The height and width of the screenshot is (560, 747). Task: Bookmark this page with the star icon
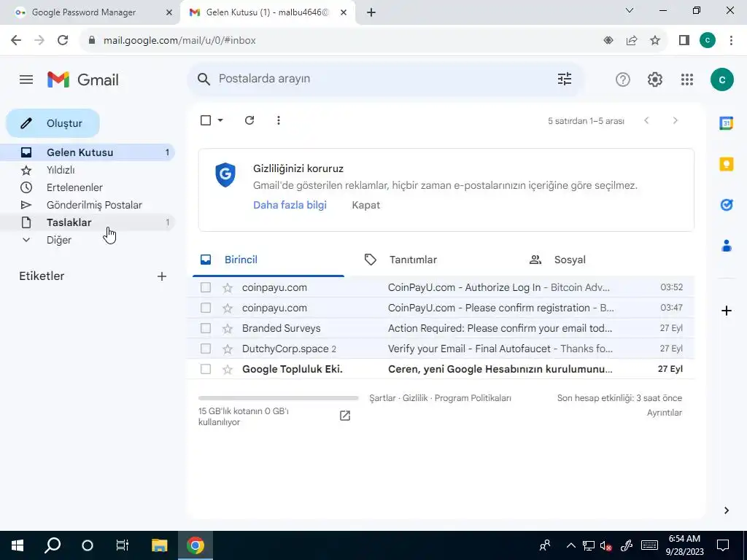coord(655,41)
